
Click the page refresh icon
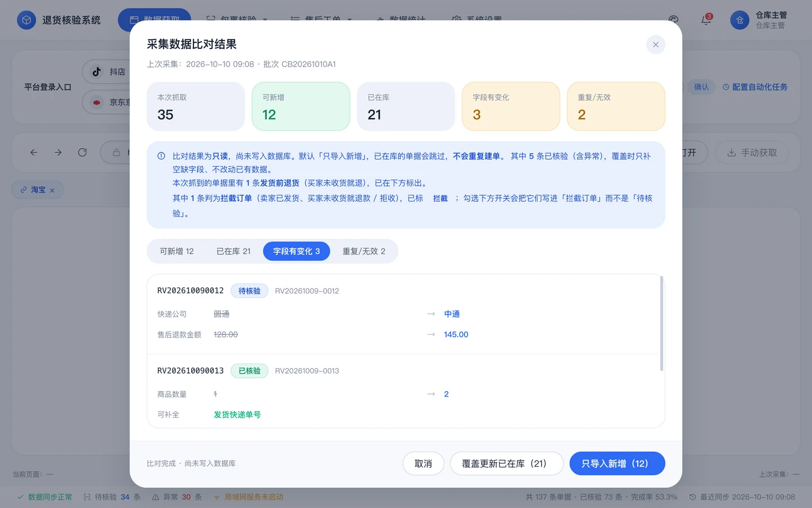click(82, 152)
